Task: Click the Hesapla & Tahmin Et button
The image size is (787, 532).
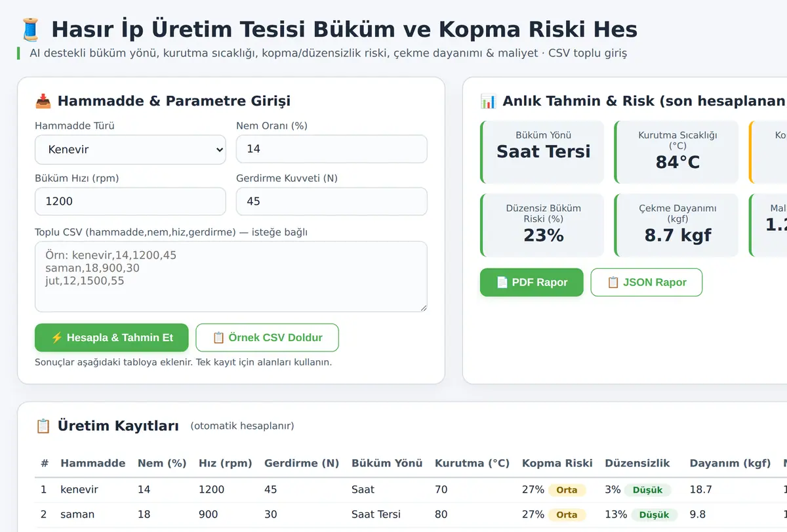Action: (111, 338)
